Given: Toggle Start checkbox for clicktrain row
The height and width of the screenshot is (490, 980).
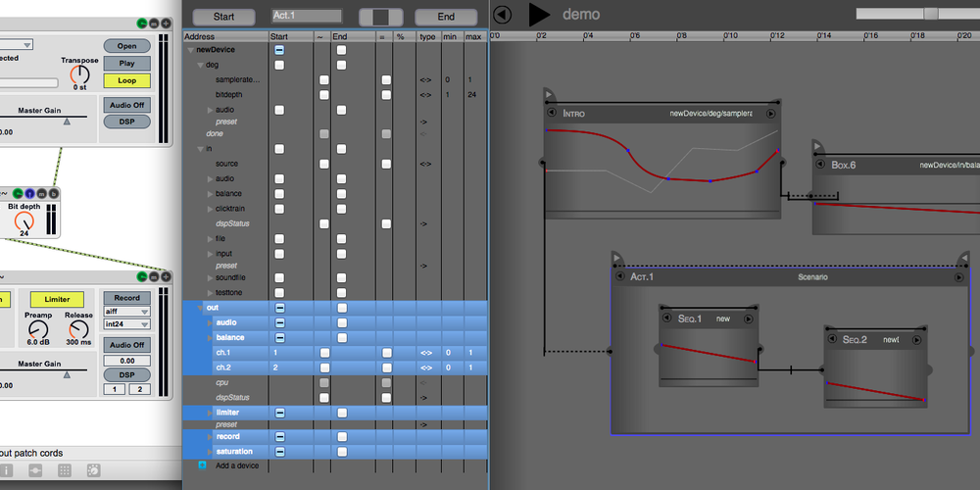Looking at the screenshot, I should (279, 209).
